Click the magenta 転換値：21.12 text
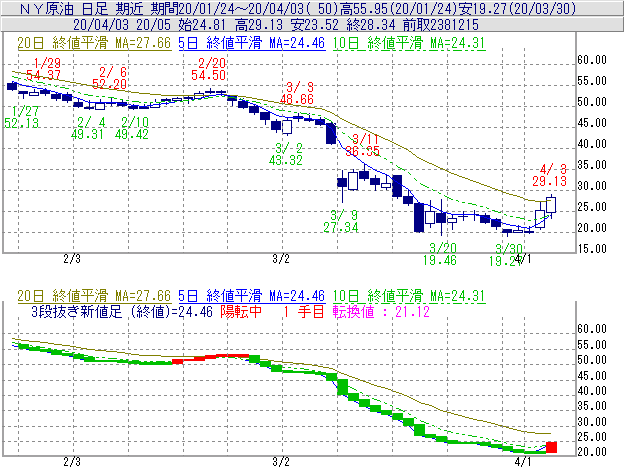This screenshot has width=624, height=474. (381, 312)
